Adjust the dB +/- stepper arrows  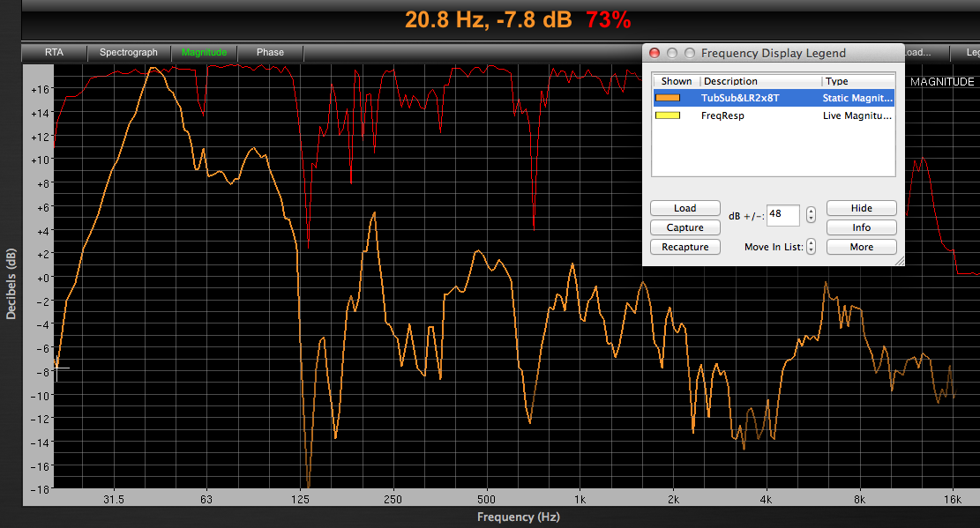pos(811,215)
